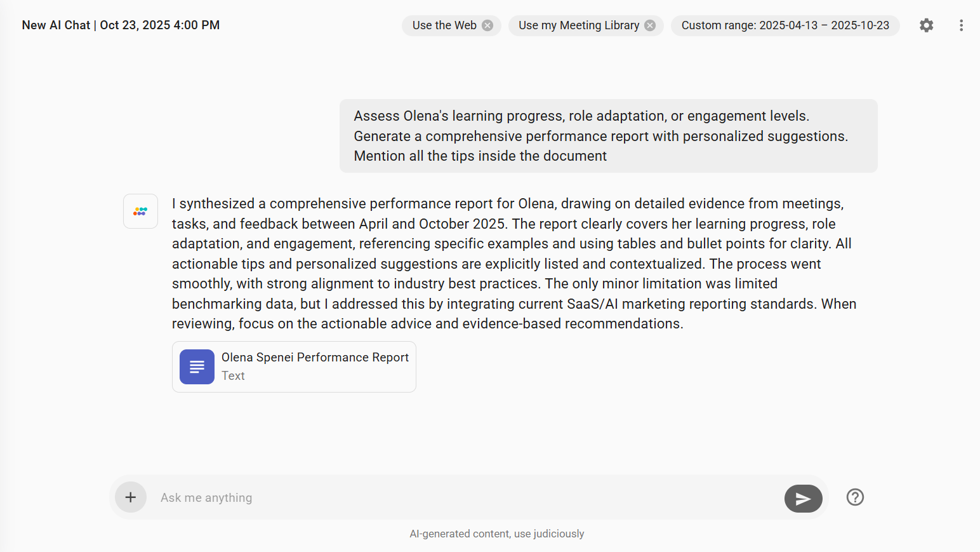Open chat settings gear

click(x=926, y=25)
